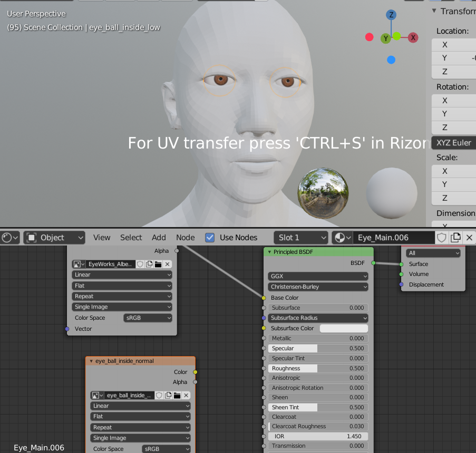Viewport: 476px width, 453px height.
Task: Toggle the Use Nodes checkbox
Action: 210,238
